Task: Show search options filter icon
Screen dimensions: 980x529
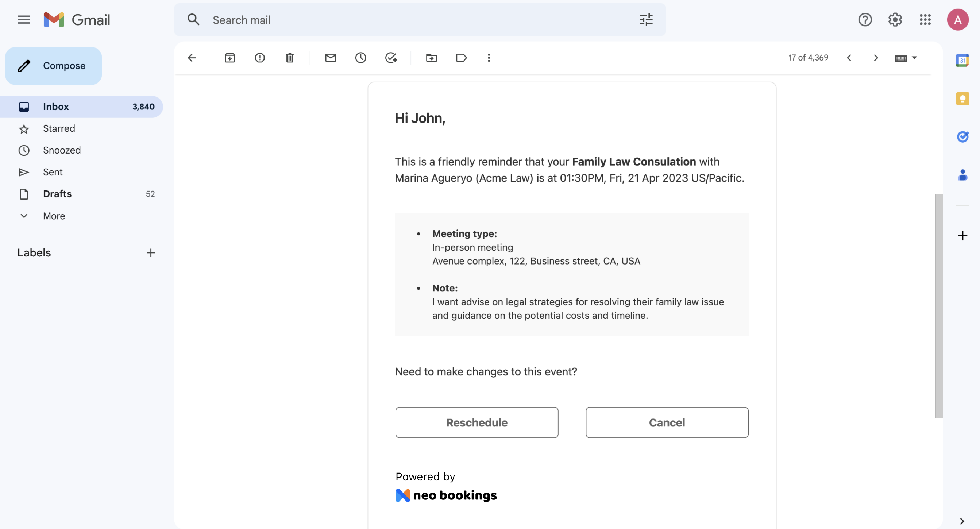Action: coord(646,20)
